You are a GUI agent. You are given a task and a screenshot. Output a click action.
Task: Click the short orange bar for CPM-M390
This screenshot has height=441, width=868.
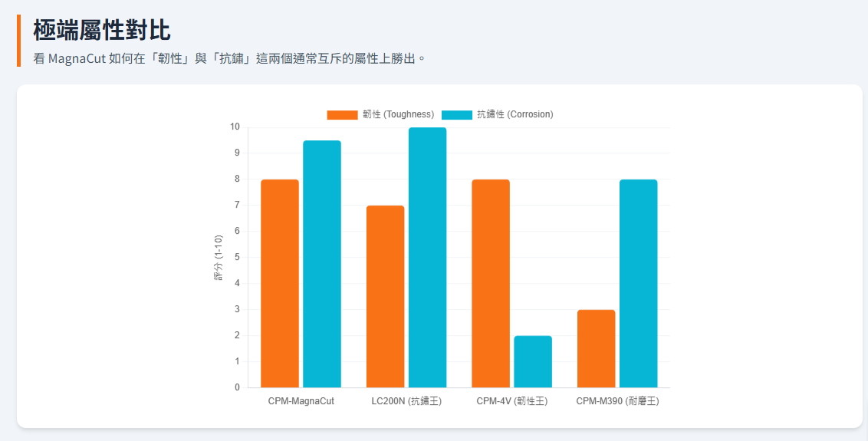[596, 348]
